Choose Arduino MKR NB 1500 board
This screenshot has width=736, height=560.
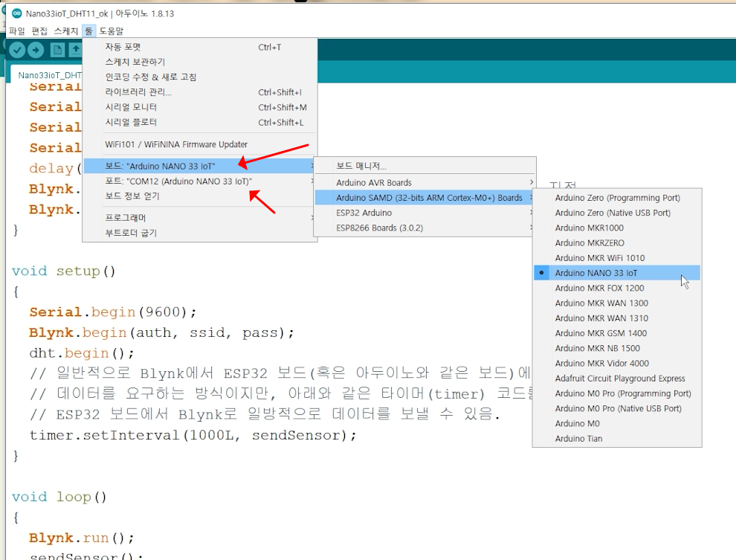pos(617,348)
